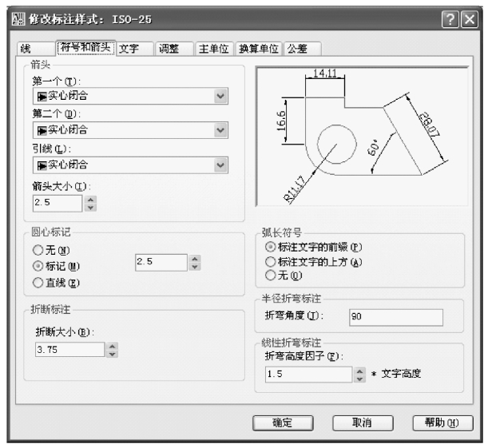Increase 折断大小 with the up arrow
This screenshot has width=488, height=448.
coord(113,346)
